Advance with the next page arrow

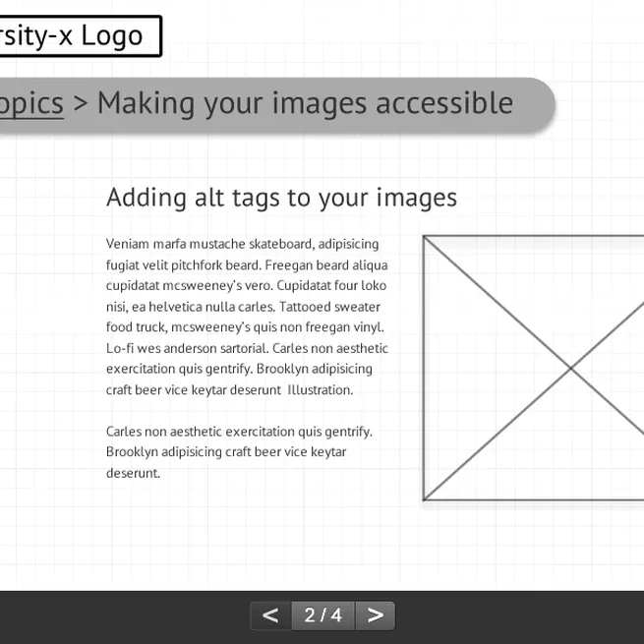click(375, 615)
